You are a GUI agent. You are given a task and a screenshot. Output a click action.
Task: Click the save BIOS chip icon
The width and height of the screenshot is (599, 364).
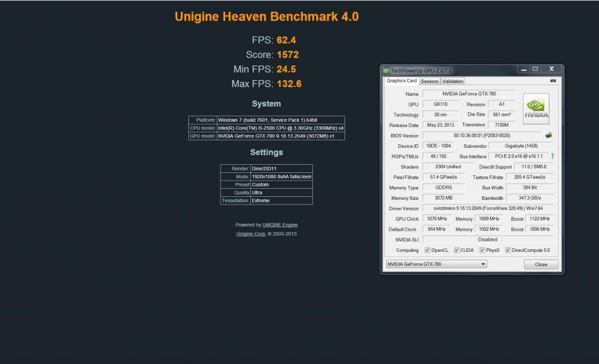click(548, 135)
